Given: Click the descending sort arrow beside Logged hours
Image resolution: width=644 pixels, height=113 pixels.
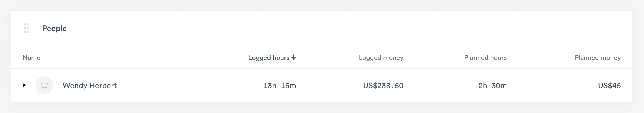Looking at the screenshot, I should tap(294, 57).
